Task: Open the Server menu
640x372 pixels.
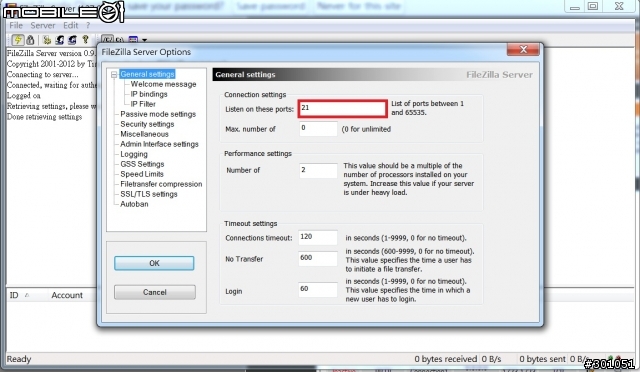Action: [x=42, y=25]
